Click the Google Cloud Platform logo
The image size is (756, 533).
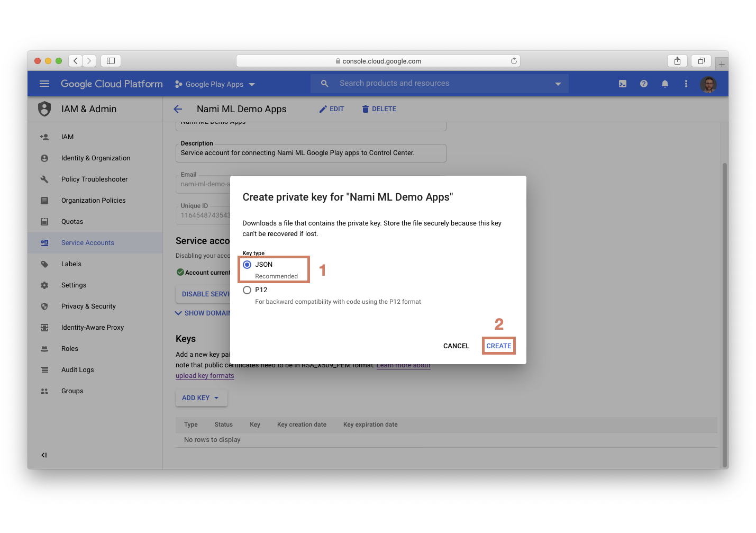pos(112,84)
